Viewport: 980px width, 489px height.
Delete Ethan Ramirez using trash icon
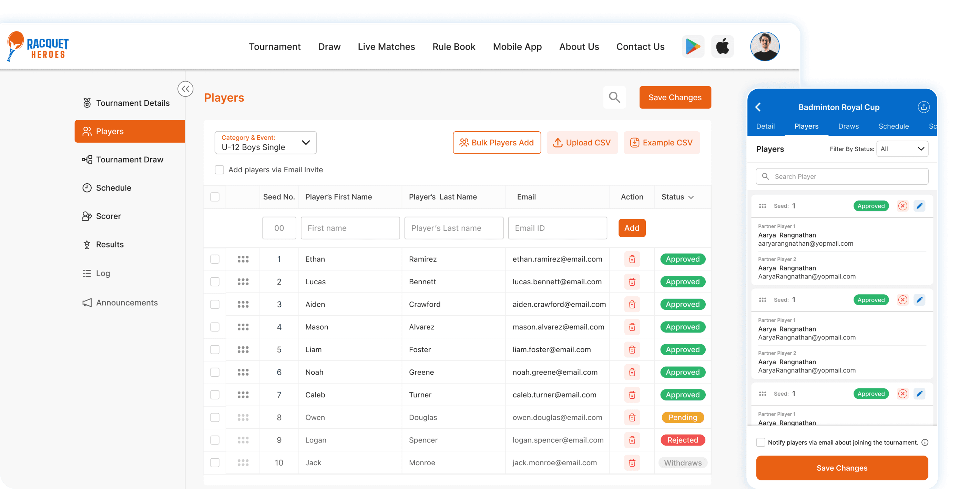(632, 259)
